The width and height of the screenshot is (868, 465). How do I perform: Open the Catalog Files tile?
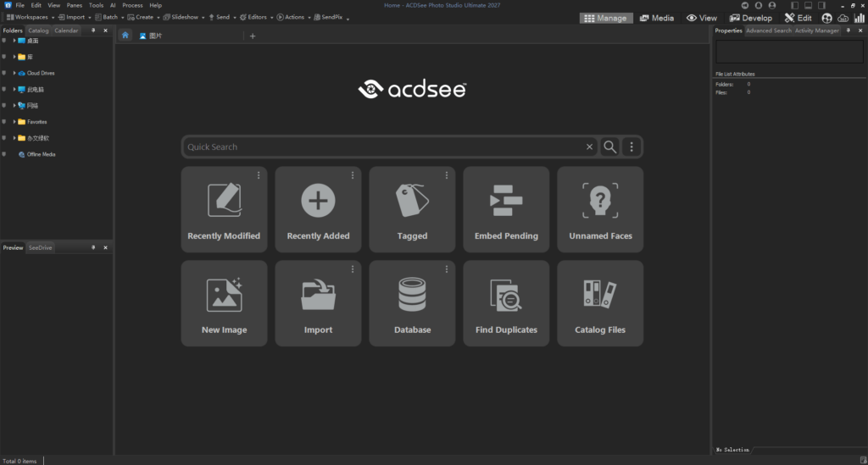(x=600, y=303)
